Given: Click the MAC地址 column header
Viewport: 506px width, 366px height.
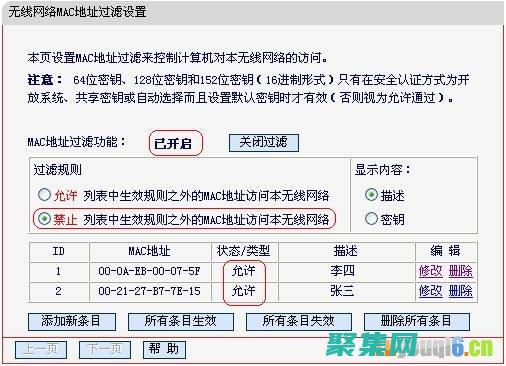Looking at the screenshot, I should click(x=150, y=251).
